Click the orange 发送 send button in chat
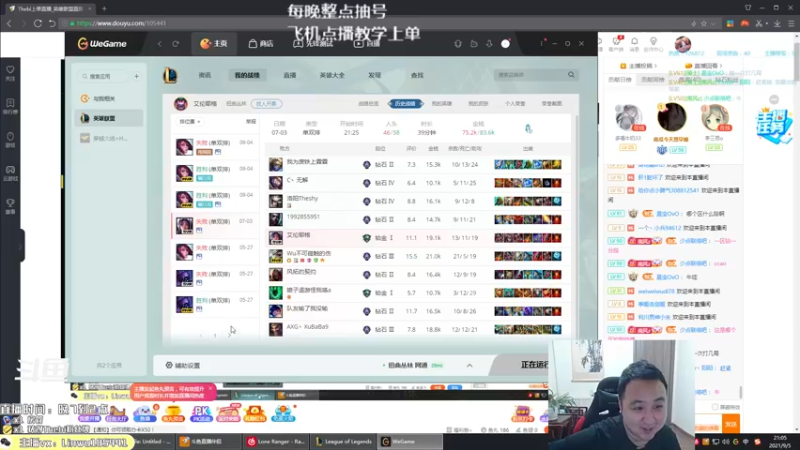 click(731, 424)
